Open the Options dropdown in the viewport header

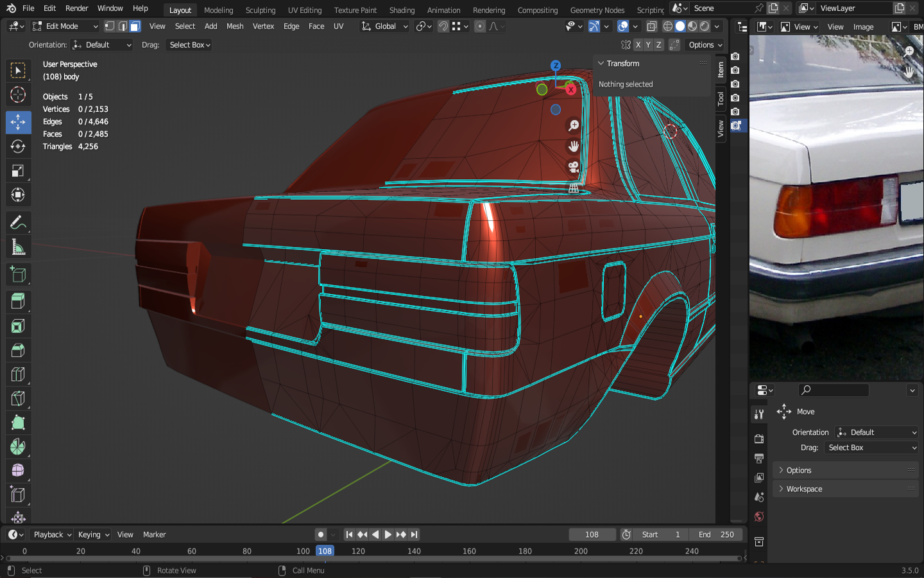pyautogui.click(x=705, y=45)
